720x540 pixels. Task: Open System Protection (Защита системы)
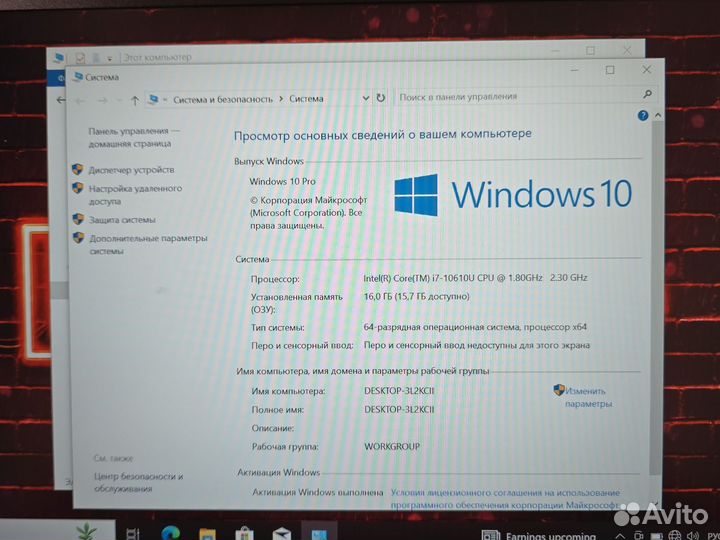(x=122, y=220)
